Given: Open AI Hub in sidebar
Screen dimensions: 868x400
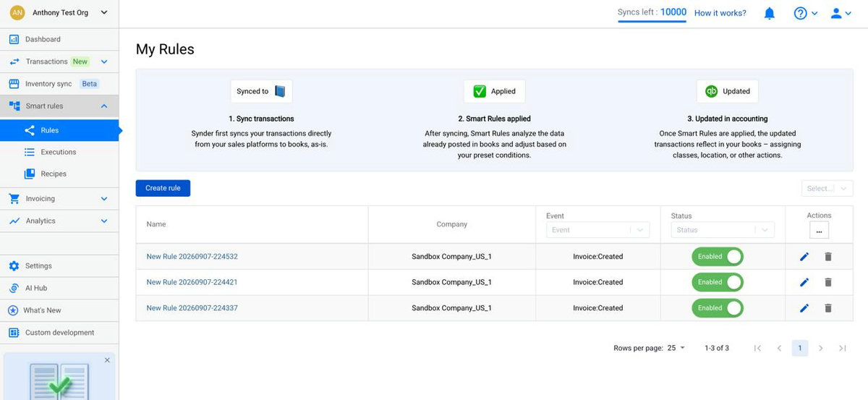Looking at the screenshot, I should click(x=59, y=288).
